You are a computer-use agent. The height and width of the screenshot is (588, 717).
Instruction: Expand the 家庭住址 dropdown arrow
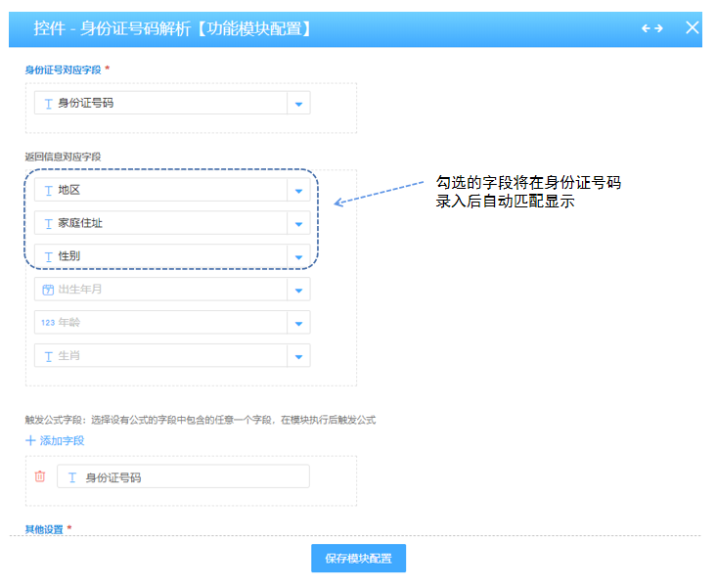pos(298,223)
